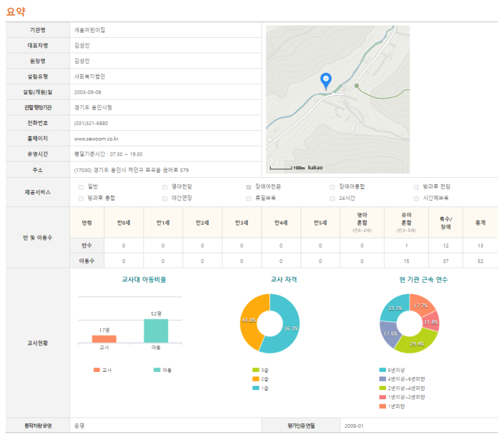Click the 만5세 column header
This screenshot has height=437, width=504.
pyautogui.click(x=320, y=222)
